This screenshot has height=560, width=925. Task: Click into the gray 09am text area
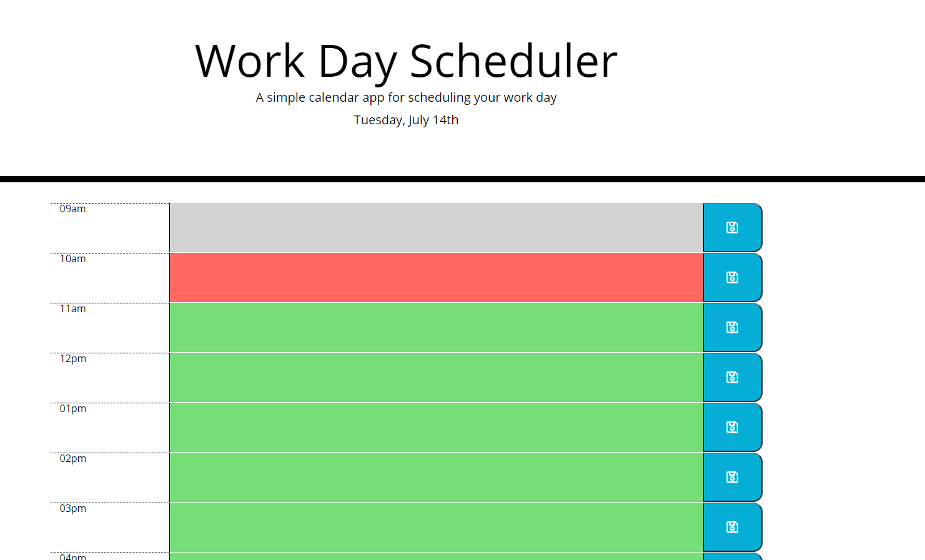point(436,228)
